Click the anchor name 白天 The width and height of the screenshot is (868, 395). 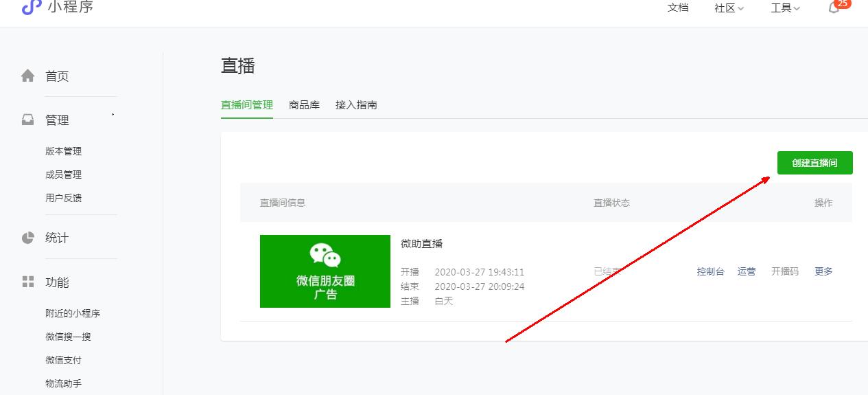444,301
